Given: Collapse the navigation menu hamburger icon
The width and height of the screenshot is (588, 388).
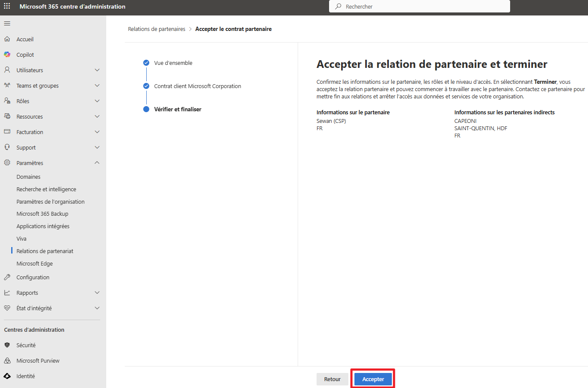Looking at the screenshot, I should click(7, 24).
